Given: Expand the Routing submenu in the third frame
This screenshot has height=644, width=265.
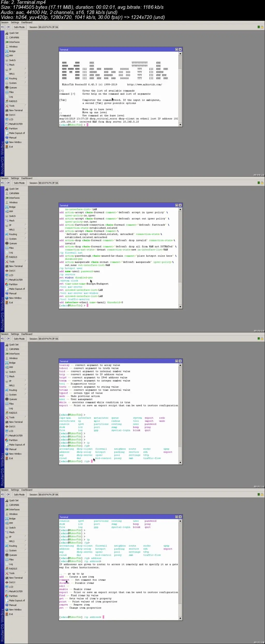Looking at the screenshot, I should [x=25, y=390].
